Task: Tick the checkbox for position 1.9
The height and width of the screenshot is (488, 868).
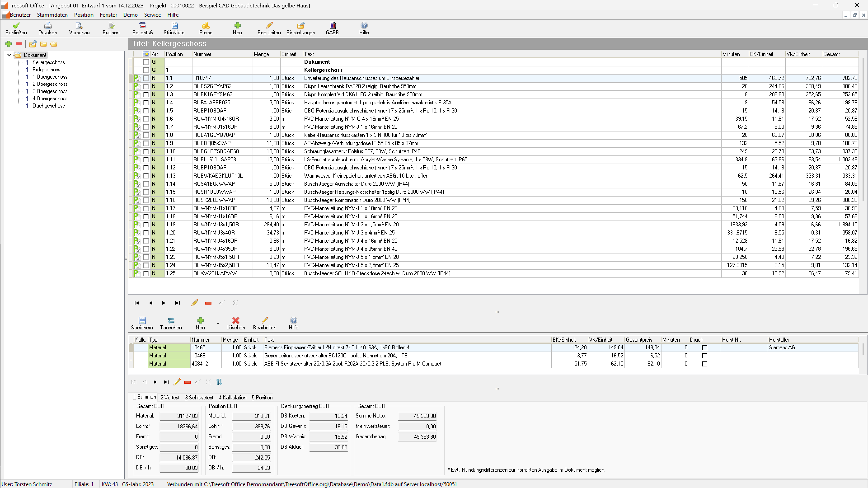Action: pyautogui.click(x=146, y=143)
